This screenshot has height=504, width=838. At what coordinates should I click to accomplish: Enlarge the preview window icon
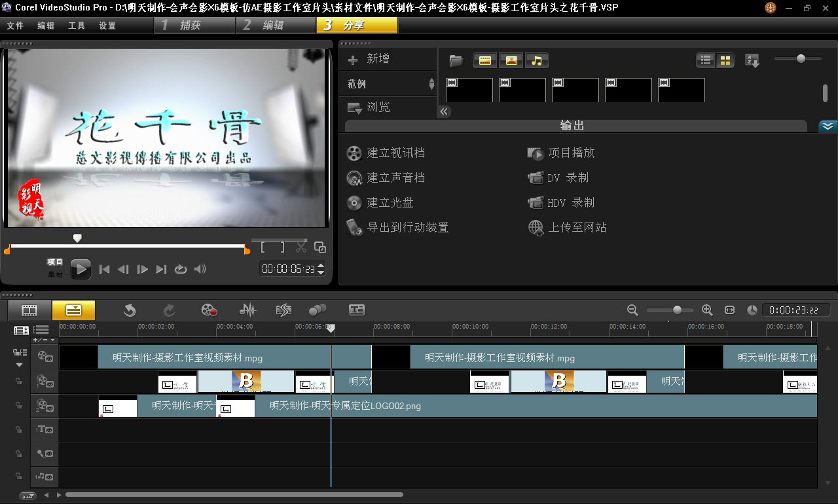pyautogui.click(x=319, y=247)
